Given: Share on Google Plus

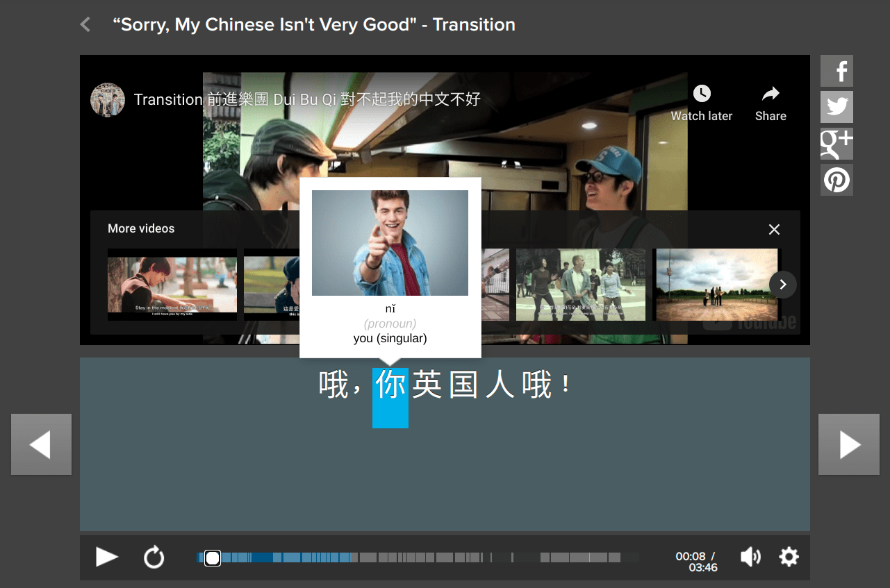Looking at the screenshot, I should pos(837,144).
